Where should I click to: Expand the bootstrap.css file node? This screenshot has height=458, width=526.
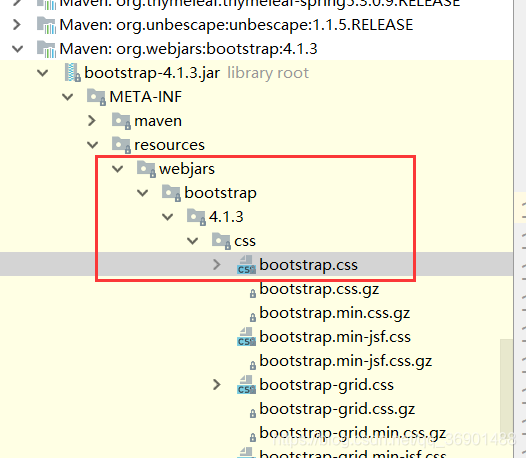[217, 264]
